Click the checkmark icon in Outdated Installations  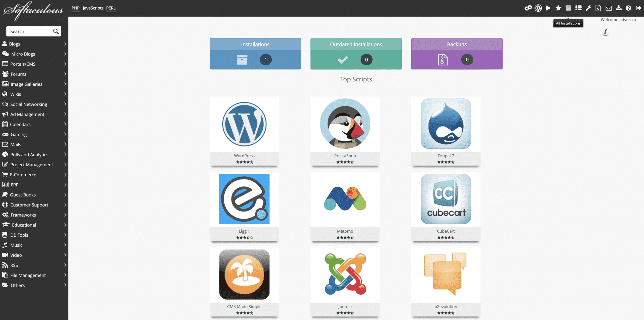coord(343,60)
